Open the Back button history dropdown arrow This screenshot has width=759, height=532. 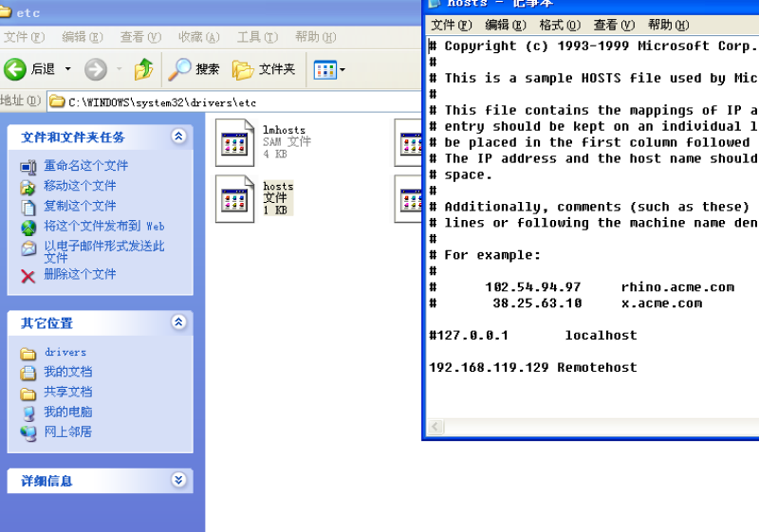pos(68,69)
